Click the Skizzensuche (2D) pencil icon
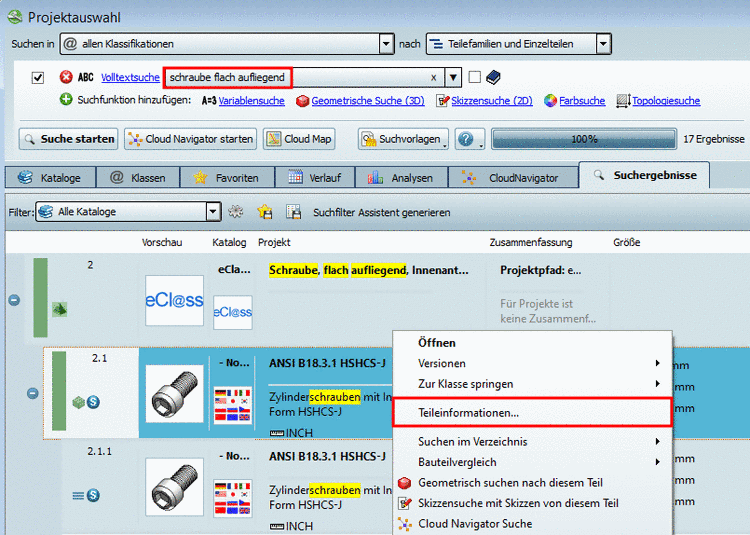Screen dimensions: 750x535 442,100
